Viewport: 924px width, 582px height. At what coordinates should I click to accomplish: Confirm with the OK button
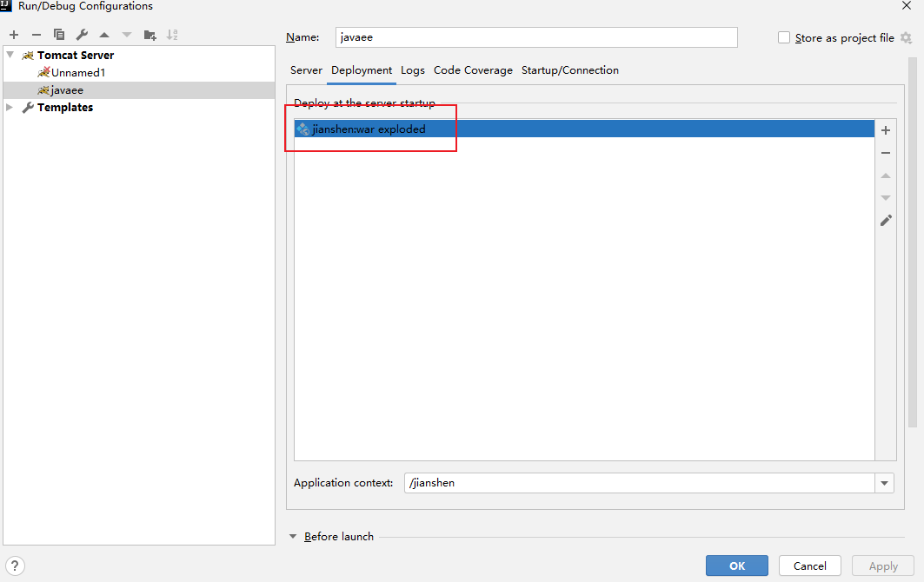click(736, 566)
